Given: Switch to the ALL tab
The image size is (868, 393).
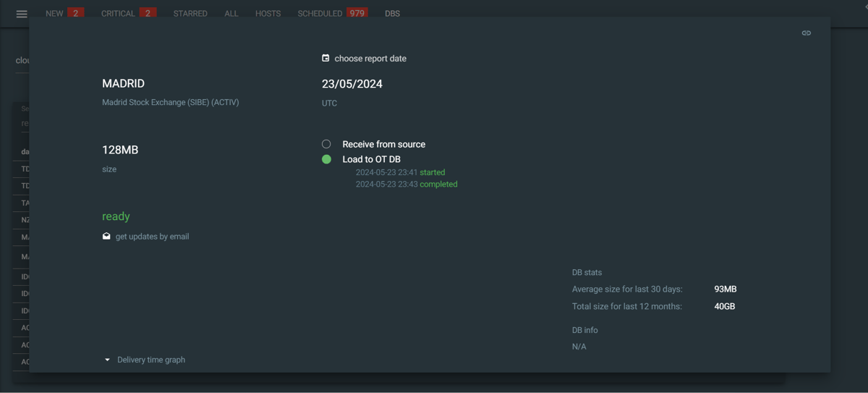Looking at the screenshot, I should (x=231, y=14).
